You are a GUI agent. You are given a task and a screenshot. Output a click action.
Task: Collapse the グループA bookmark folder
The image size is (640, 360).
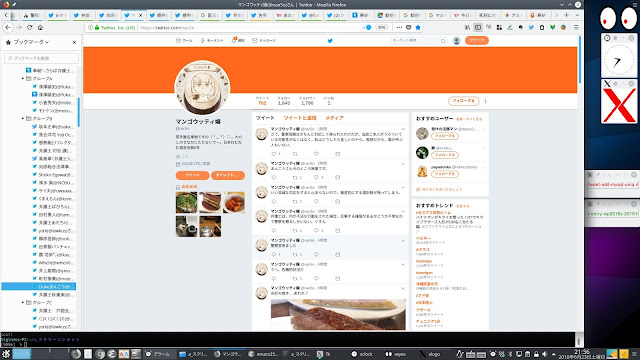23,78
